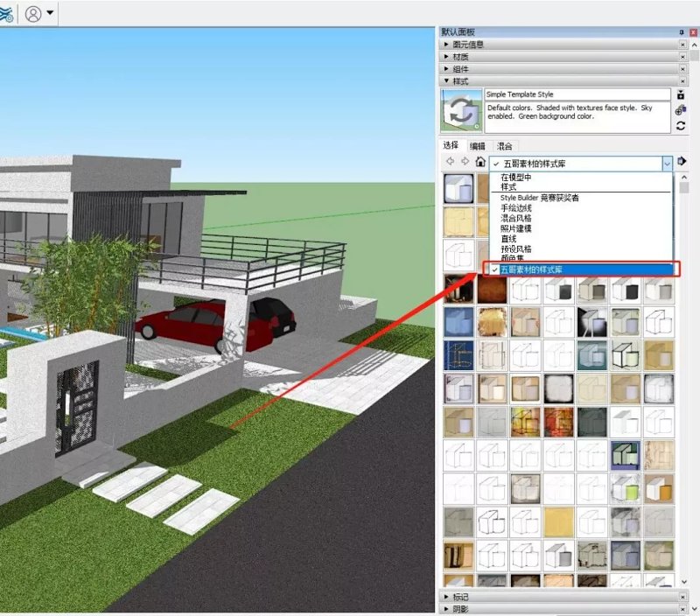The height and width of the screenshot is (616, 700).
Task: Close the 组件 panel with its x
Action: (x=682, y=69)
